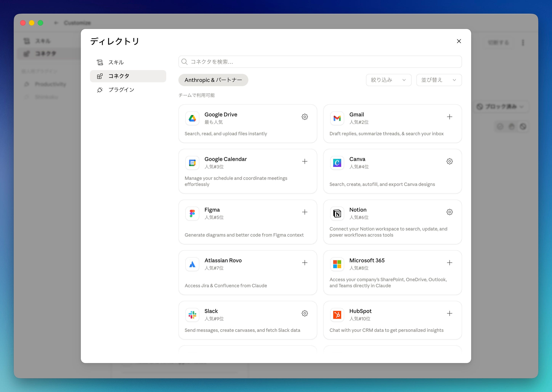This screenshot has width=552, height=392.
Task: Open Google Drive connector settings gear
Action: (305, 117)
